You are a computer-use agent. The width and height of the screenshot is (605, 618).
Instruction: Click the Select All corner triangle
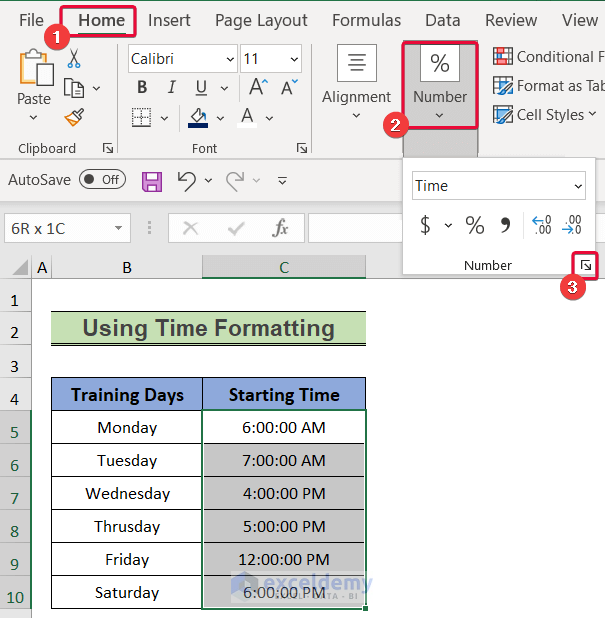click(19, 267)
